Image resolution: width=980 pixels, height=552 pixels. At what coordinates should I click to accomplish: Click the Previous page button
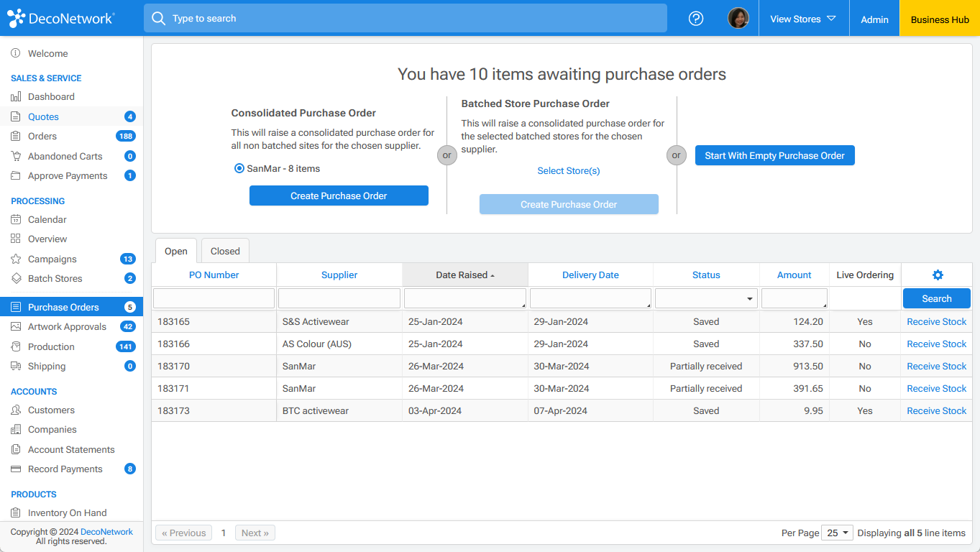[x=183, y=533]
